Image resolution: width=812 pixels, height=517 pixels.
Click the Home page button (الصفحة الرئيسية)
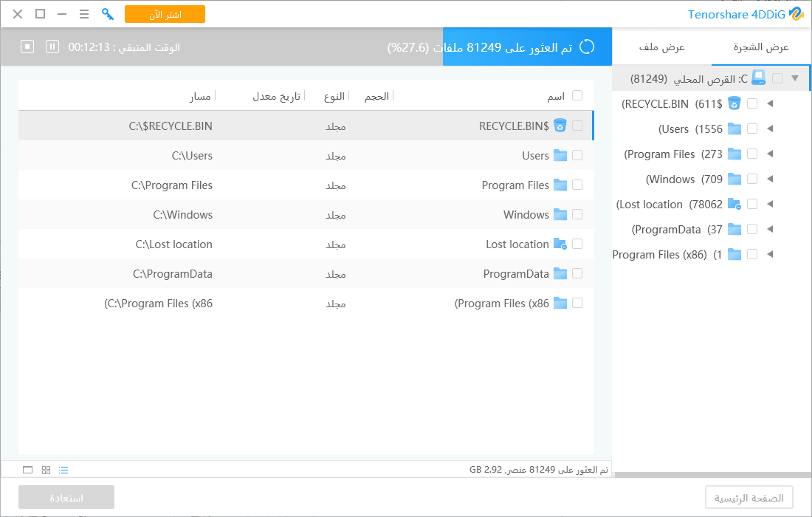749,497
